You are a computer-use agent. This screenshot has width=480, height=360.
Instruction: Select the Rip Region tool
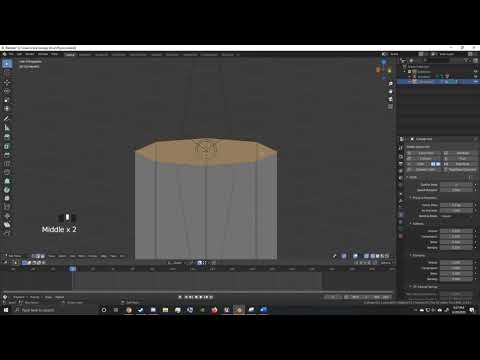click(x=7, y=233)
